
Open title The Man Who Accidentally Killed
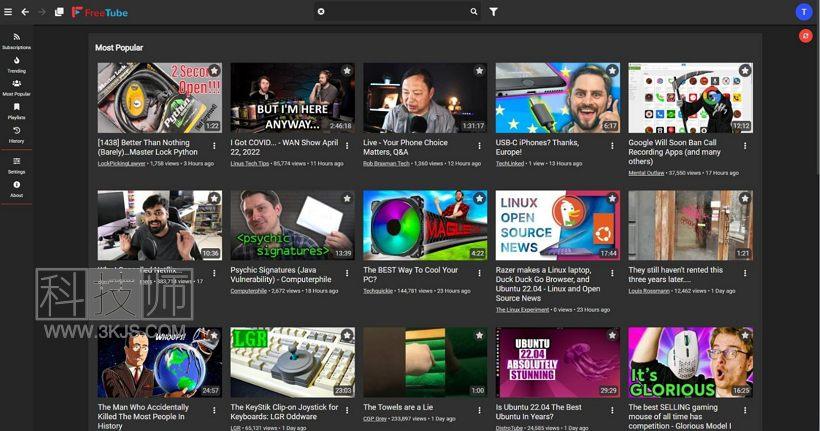[x=143, y=416]
